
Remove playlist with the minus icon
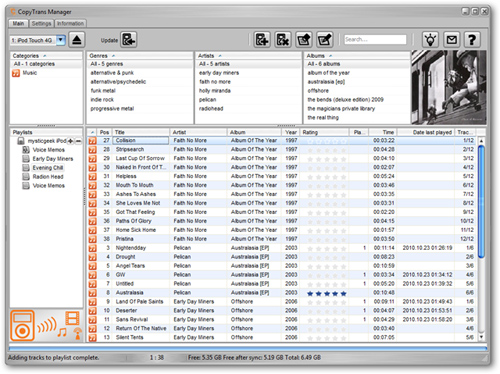78,141
